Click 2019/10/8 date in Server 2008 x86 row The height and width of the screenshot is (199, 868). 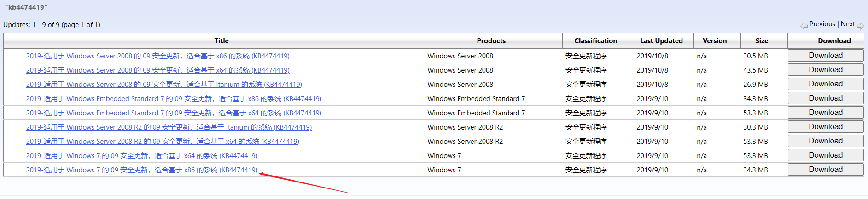coord(652,56)
